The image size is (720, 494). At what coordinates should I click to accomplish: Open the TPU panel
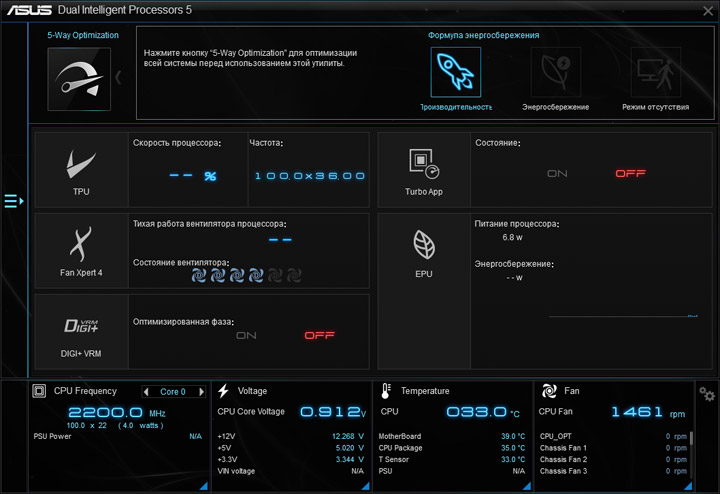(x=81, y=170)
